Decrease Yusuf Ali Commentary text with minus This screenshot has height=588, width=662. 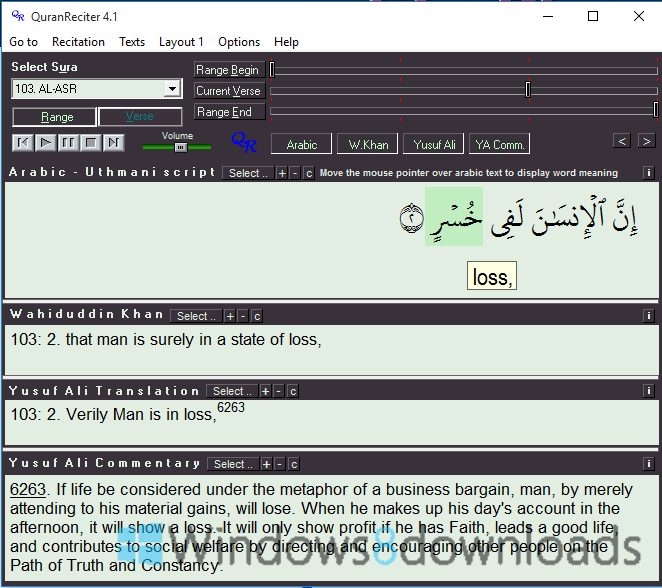(x=279, y=464)
